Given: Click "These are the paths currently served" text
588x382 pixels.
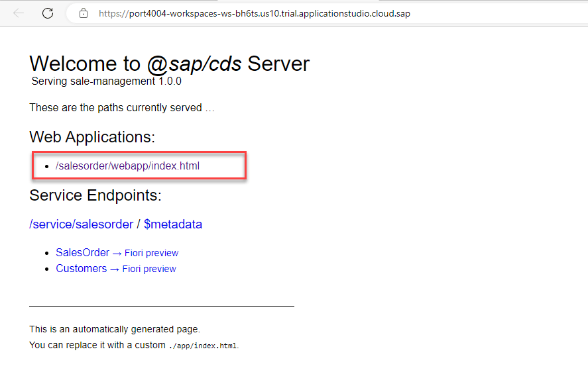Looking at the screenshot, I should coord(116,107).
